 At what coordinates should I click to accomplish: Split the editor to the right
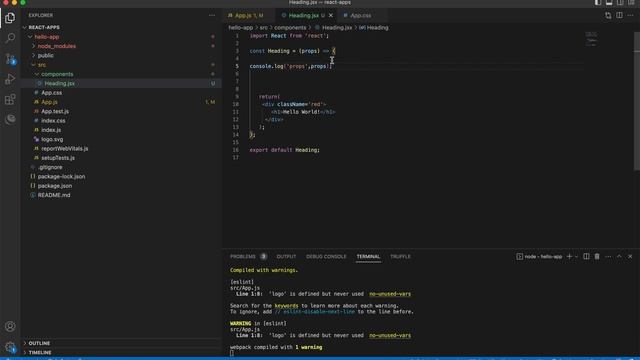(x=619, y=16)
